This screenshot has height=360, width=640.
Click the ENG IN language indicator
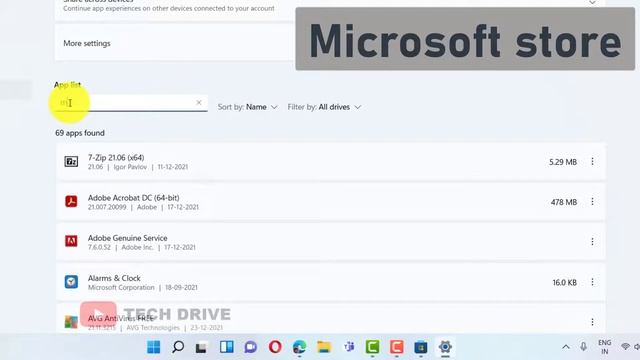(604, 347)
